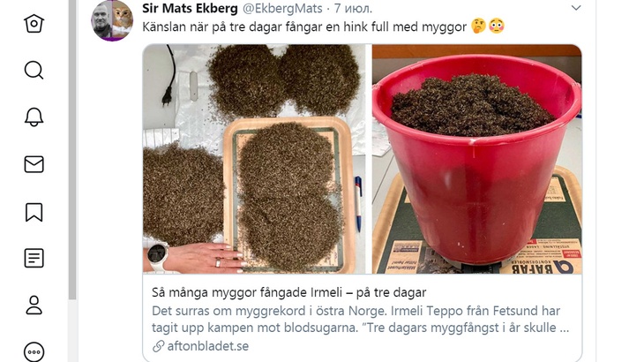Image resolution: width=644 pixels, height=362 pixels.
Task: Open the Notifications bell icon
Action: pyautogui.click(x=34, y=117)
